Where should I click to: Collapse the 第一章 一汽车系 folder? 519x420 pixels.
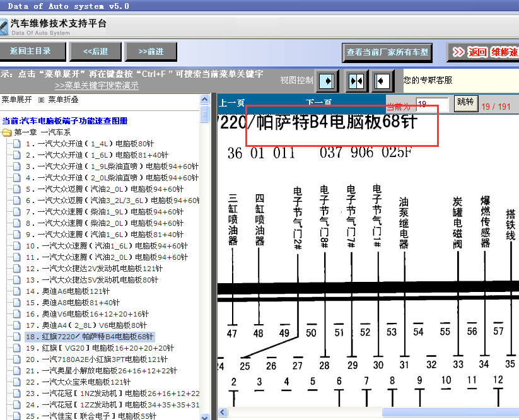click(42, 132)
